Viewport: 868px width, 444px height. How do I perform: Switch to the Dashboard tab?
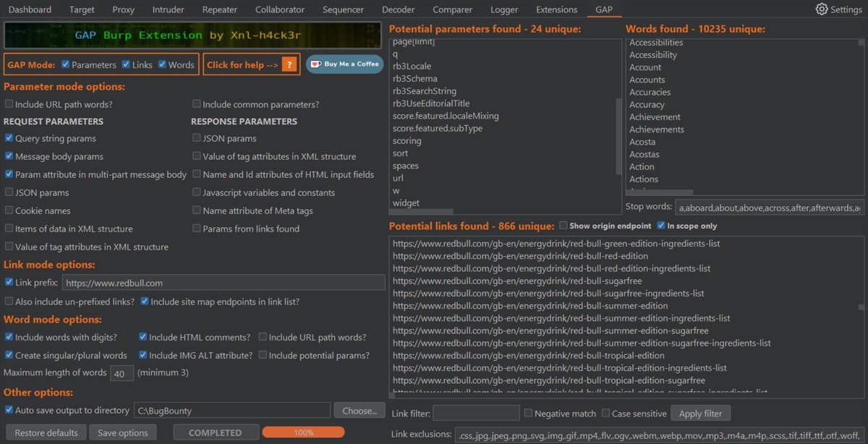click(30, 9)
